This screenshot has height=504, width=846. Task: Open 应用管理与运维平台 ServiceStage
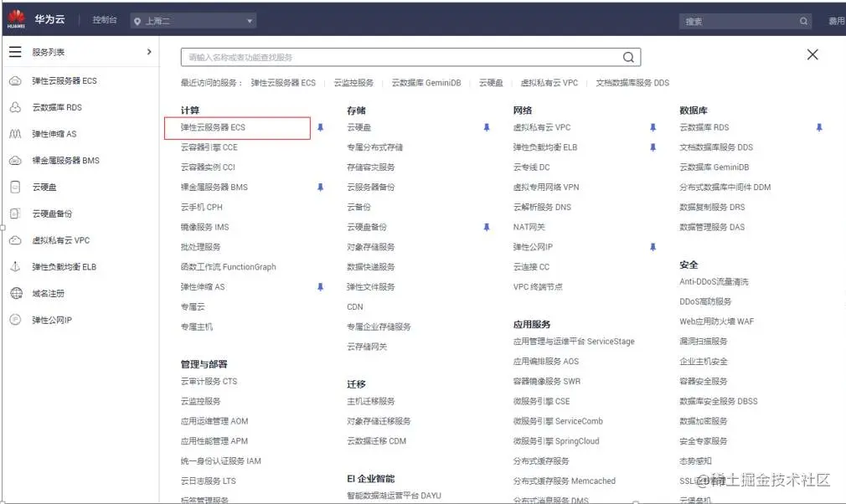(574, 342)
